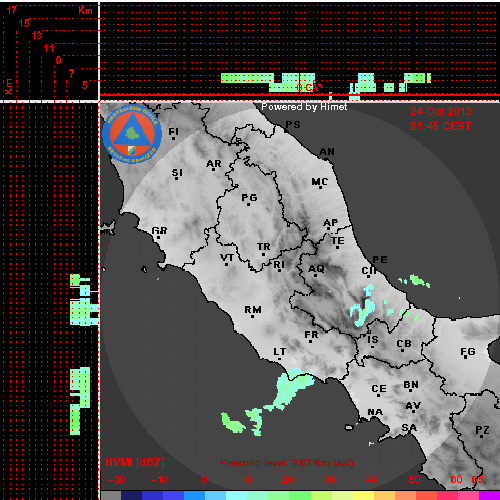
Task: Click the AR city label
Action: [x=214, y=164]
